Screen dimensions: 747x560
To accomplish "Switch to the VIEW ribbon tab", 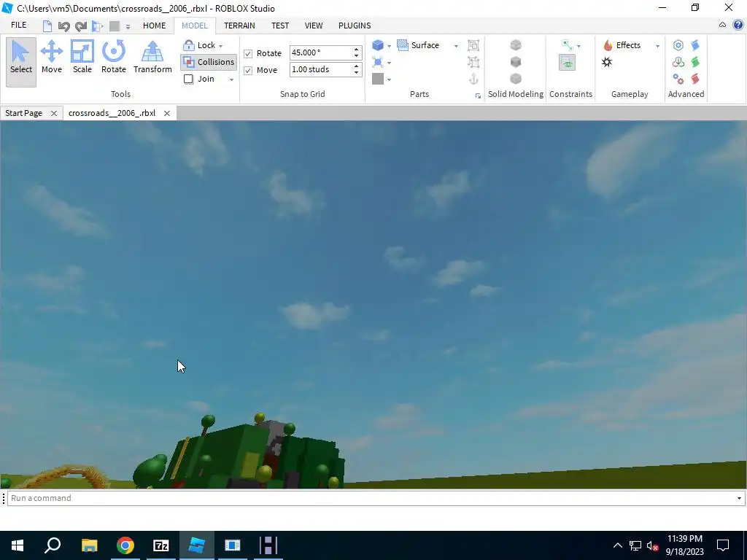I will click(x=314, y=26).
